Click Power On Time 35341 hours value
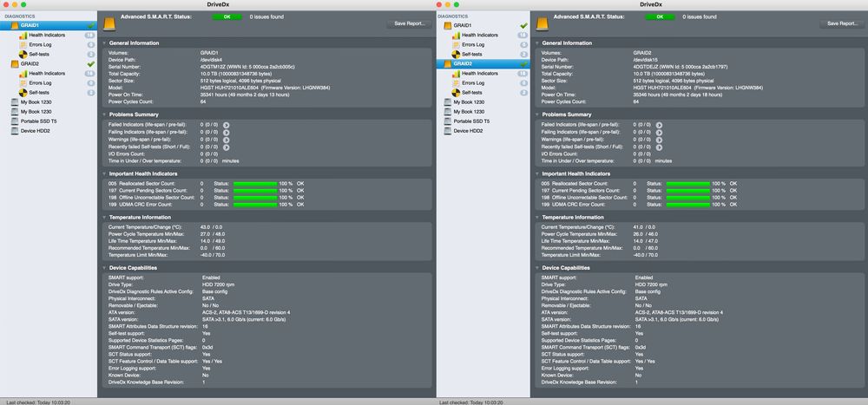This screenshot has width=868, height=405. coord(245,95)
